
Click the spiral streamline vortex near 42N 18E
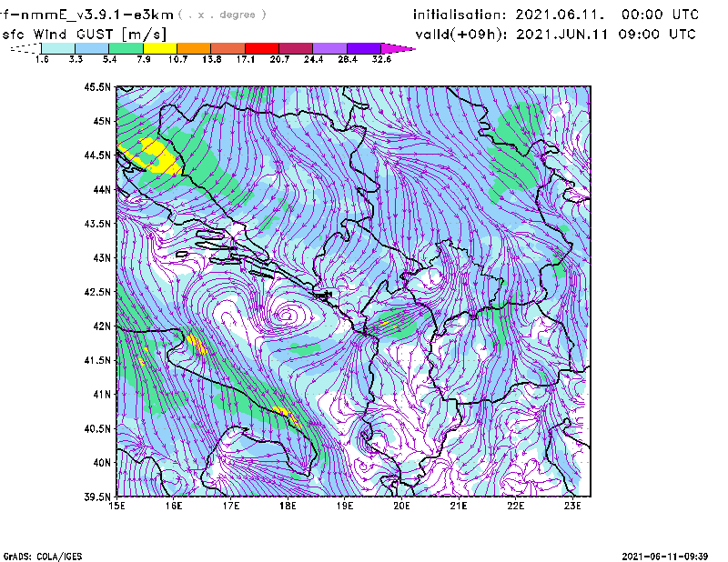[288, 316]
